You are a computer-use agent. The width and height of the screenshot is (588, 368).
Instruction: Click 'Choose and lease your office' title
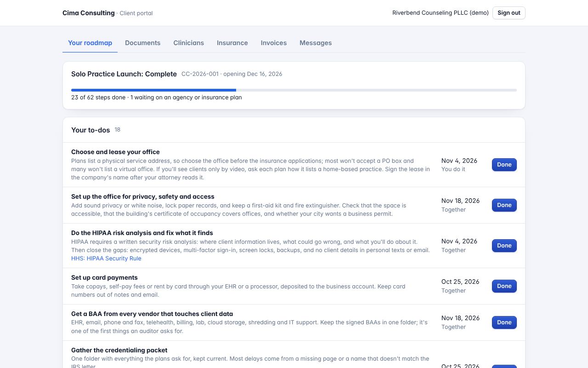[x=115, y=152]
